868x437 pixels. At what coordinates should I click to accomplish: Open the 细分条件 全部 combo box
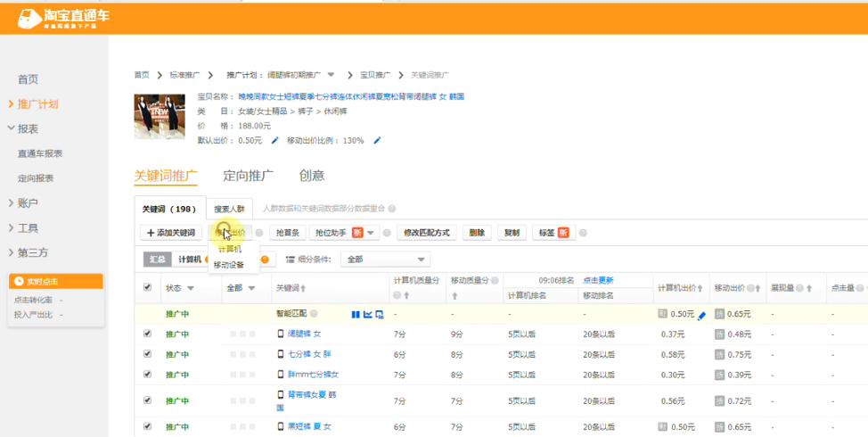point(385,260)
